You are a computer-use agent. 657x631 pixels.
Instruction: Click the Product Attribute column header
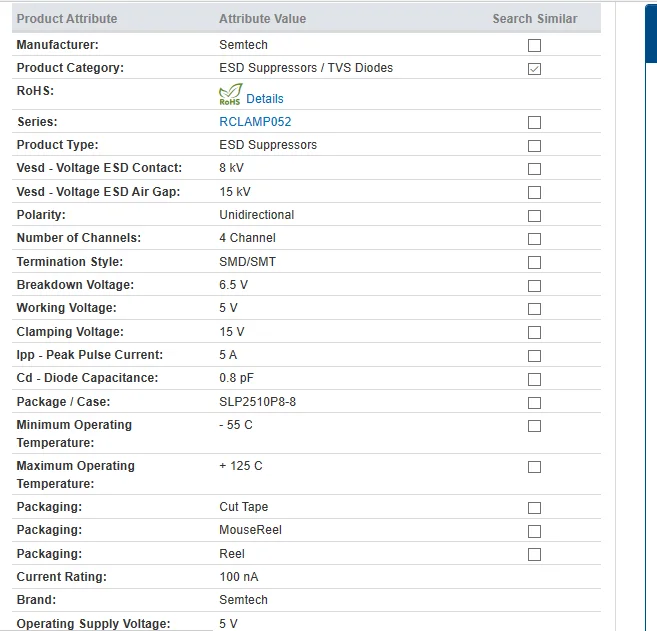tap(67, 19)
